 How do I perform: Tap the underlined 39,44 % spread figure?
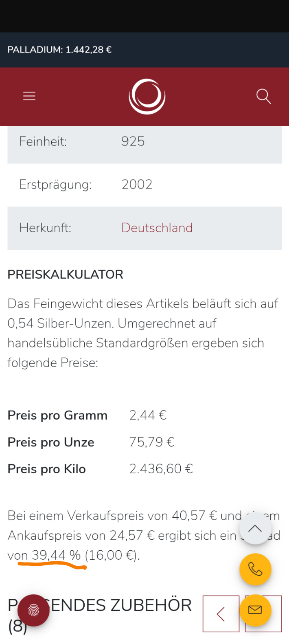56,555
